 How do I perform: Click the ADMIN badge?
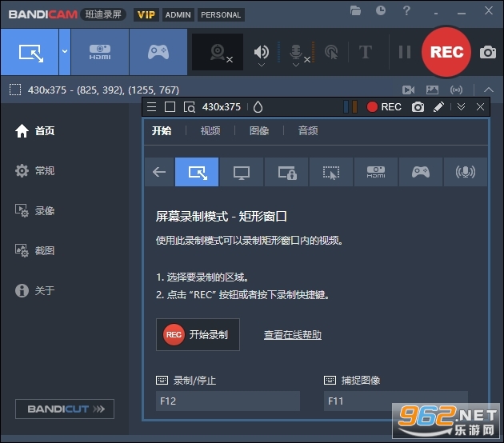pyautogui.click(x=178, y=14)
